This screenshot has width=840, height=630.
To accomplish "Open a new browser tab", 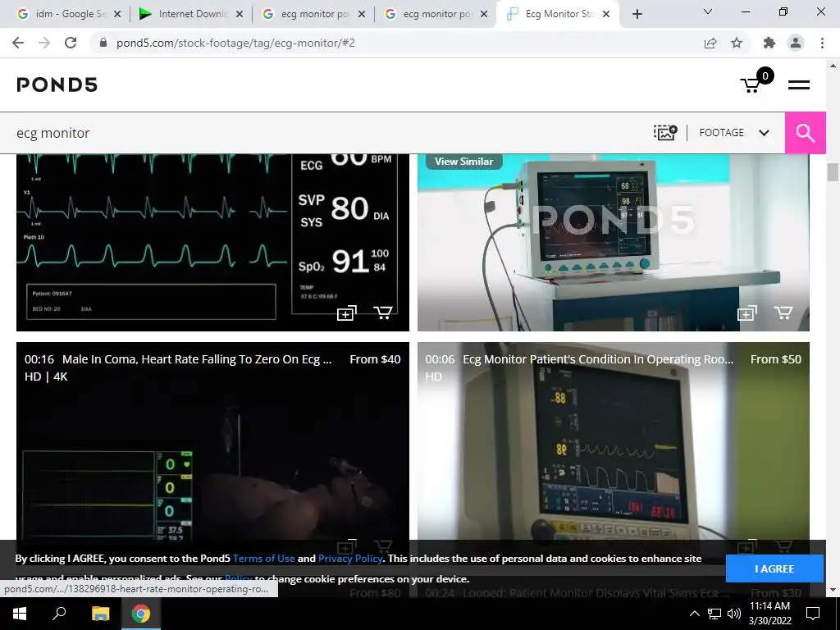I will click(637, 15).
